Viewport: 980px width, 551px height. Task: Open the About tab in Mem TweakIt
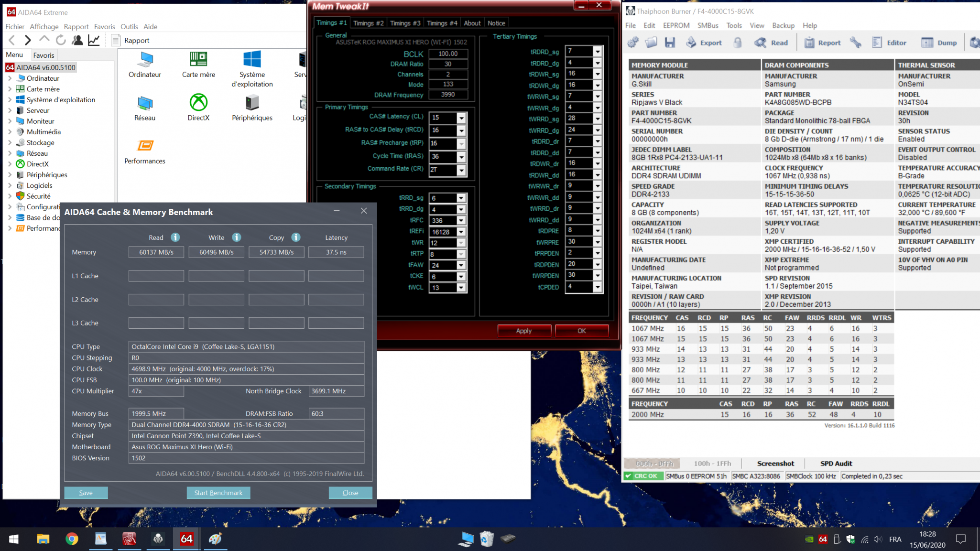[472, 23]
